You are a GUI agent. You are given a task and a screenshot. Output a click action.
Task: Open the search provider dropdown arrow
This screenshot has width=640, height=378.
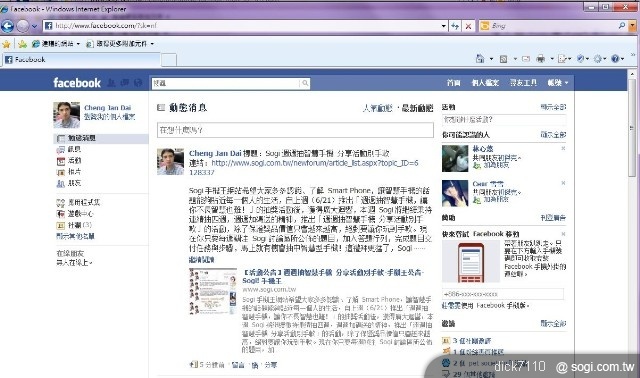click(x=633, y=26)
